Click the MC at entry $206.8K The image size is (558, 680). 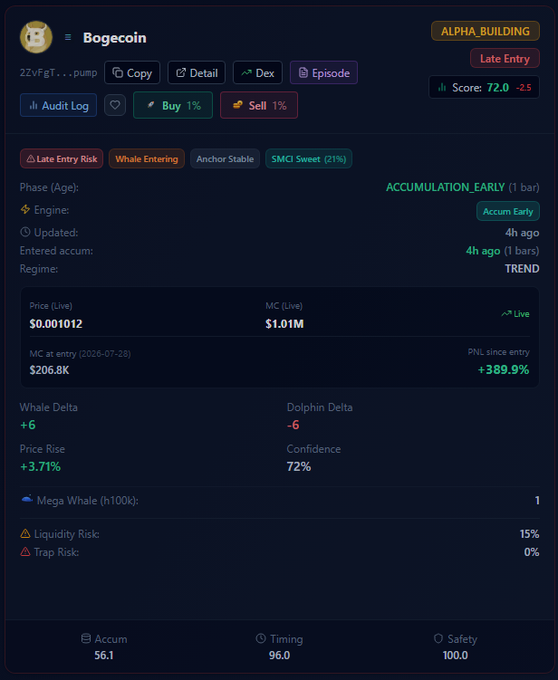coord(49,370)
